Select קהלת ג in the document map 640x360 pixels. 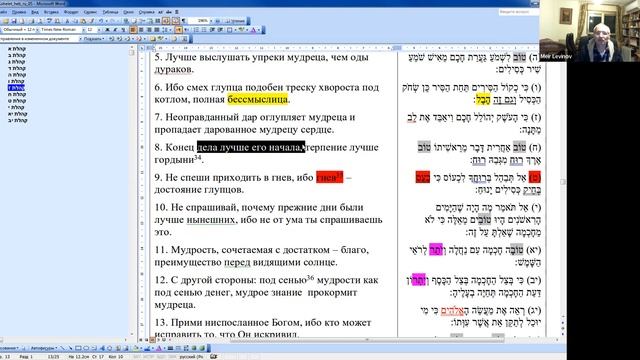click(17, 62)
